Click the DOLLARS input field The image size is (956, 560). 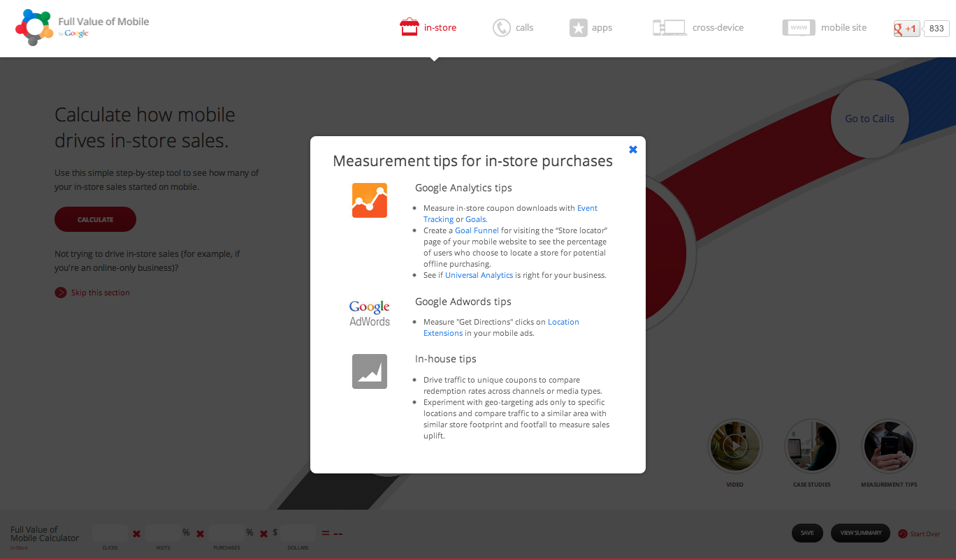298,533
